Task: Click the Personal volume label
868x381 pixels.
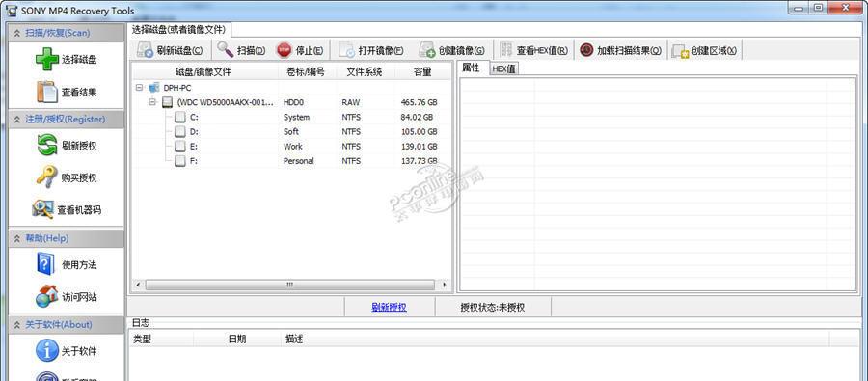Action: pos(298,161)
